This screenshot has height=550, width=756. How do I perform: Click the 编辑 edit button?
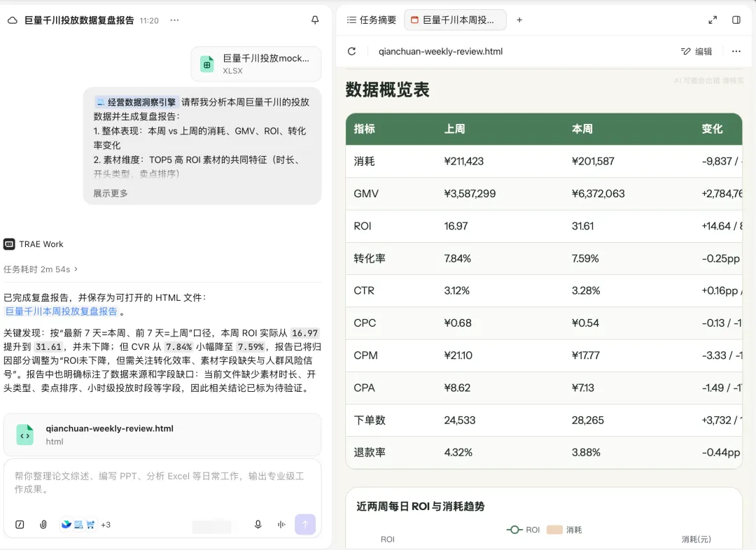[696, 52]
